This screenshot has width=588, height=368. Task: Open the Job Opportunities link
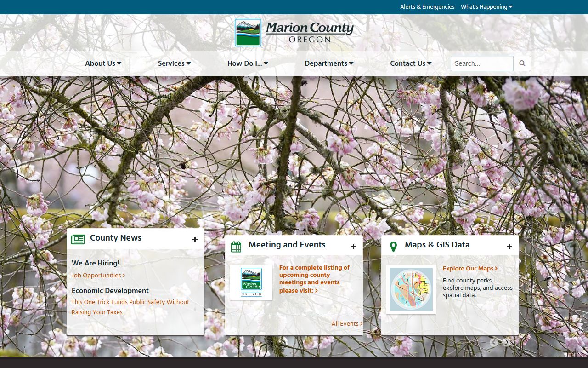98,276
